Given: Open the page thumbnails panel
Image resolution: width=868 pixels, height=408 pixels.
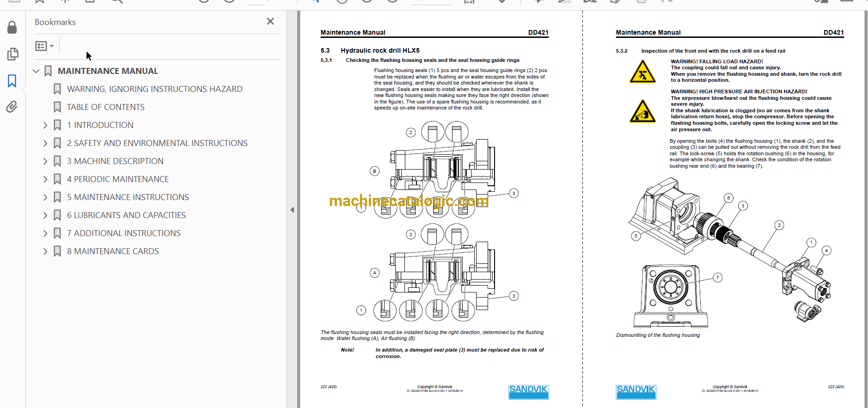Looking at the screenshot, I should [x=12, y=54].
